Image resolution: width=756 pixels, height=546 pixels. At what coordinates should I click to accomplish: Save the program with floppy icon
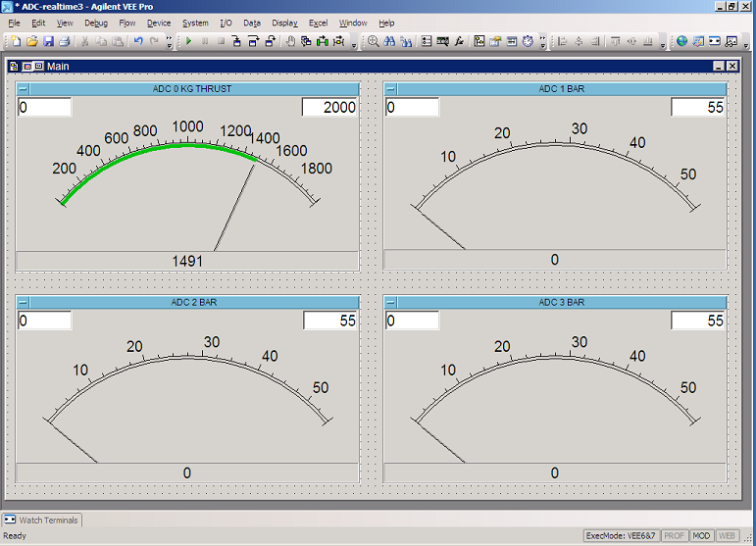click(x=48, y=41)
